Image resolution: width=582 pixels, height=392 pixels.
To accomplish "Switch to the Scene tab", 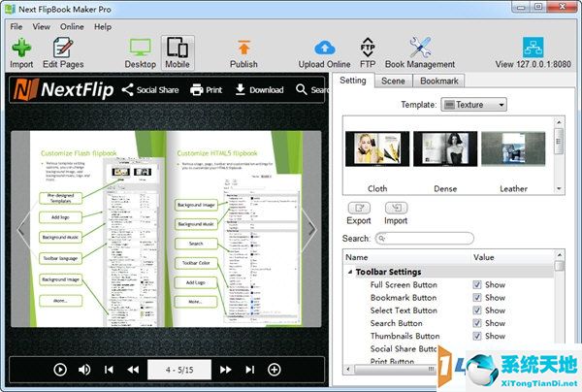I will 393,81.
